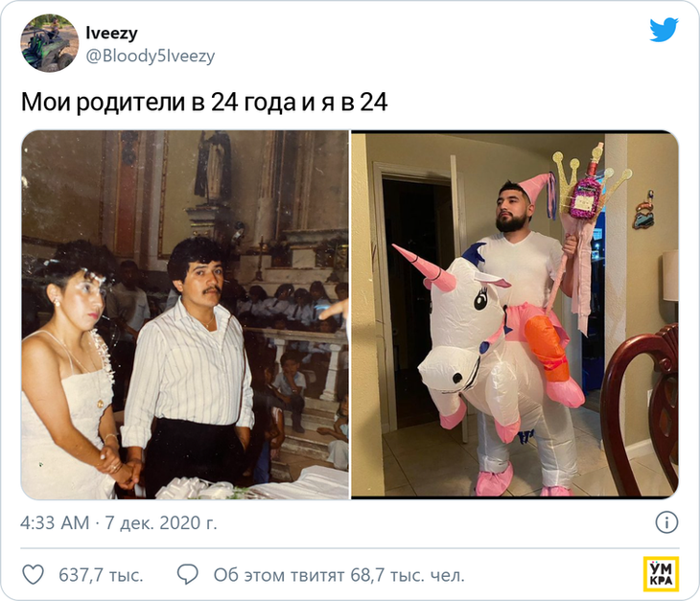The image size is (700, 601).
Task: Open Об этом твитят 68,7 тыс. link
Action: click(338, 575)
